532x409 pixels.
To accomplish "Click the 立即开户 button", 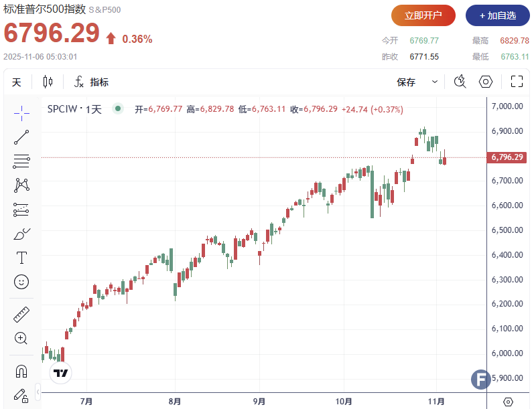I will [x=423, y=15].
